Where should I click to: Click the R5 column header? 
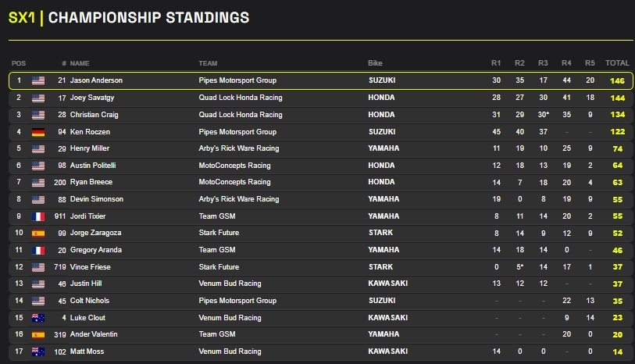pyautogui.click(x=590, y=62)
